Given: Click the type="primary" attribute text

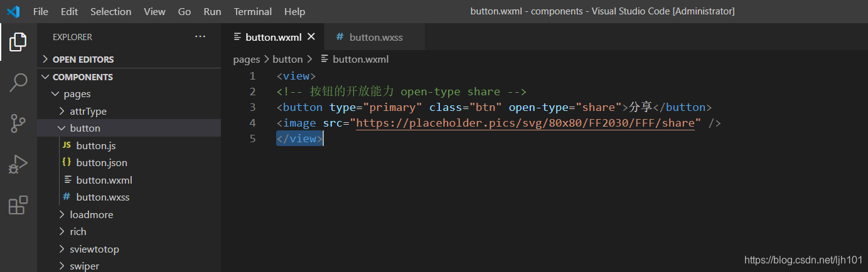Looking at the screenshot, I should 376,107.
